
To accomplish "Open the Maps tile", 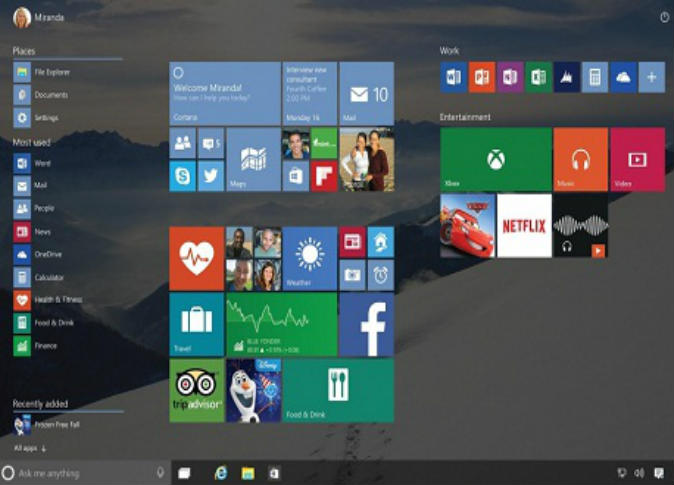I will click(x=253, y=159).
